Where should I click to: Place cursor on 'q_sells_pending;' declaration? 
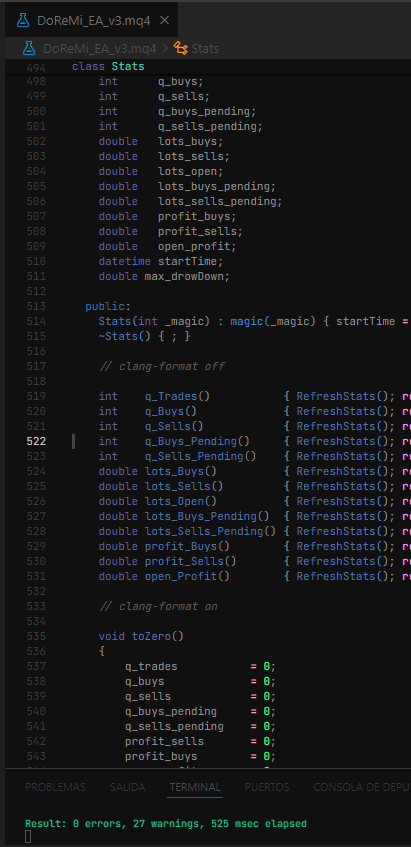pyautogui.click(x=210, y=126)
